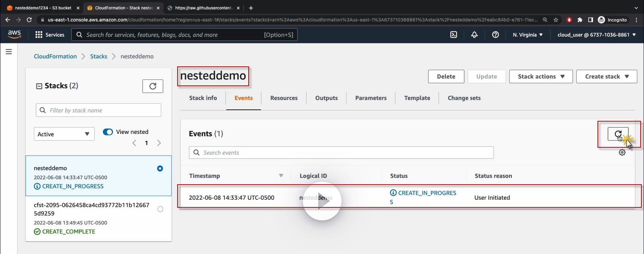Click the Delete stack button
Screen dimensions: 644x254
[446, 76]
